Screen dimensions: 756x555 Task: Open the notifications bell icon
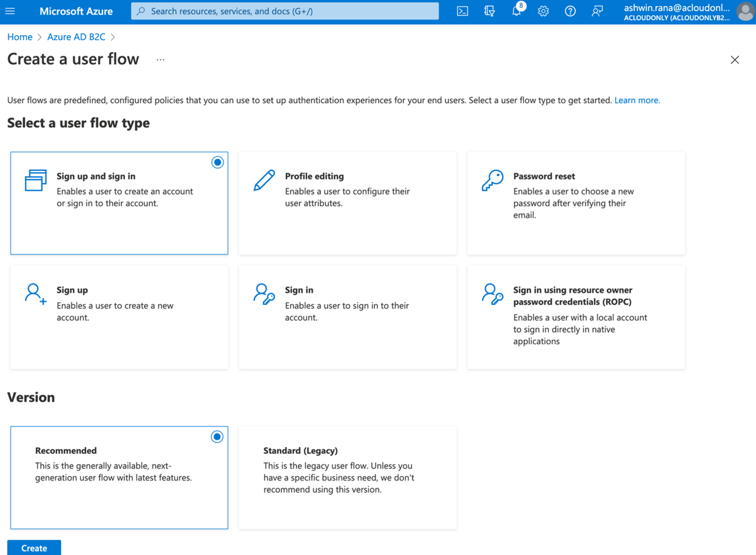coord(516,11)
